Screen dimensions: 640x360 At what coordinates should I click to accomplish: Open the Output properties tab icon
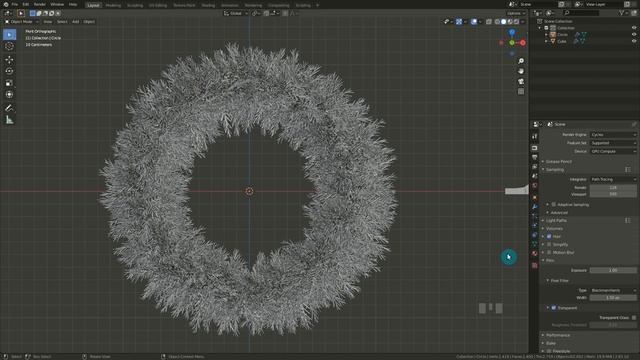coord(535,157)
